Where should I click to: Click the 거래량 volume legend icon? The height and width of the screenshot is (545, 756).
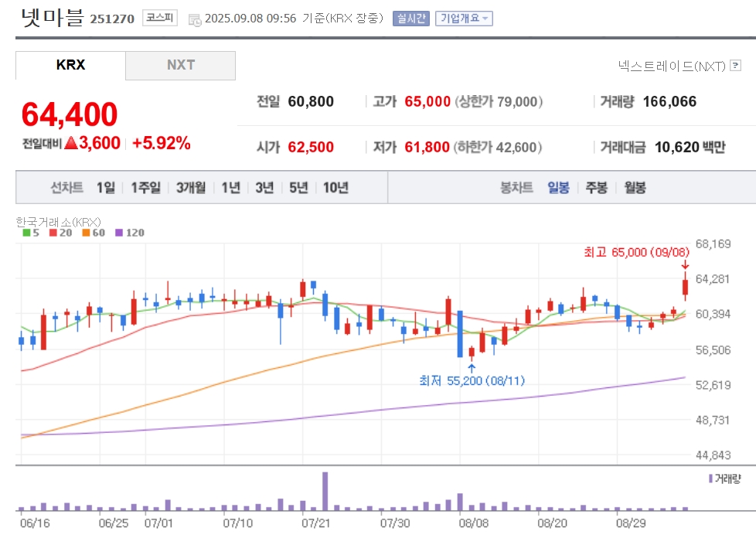pos(710,479)
